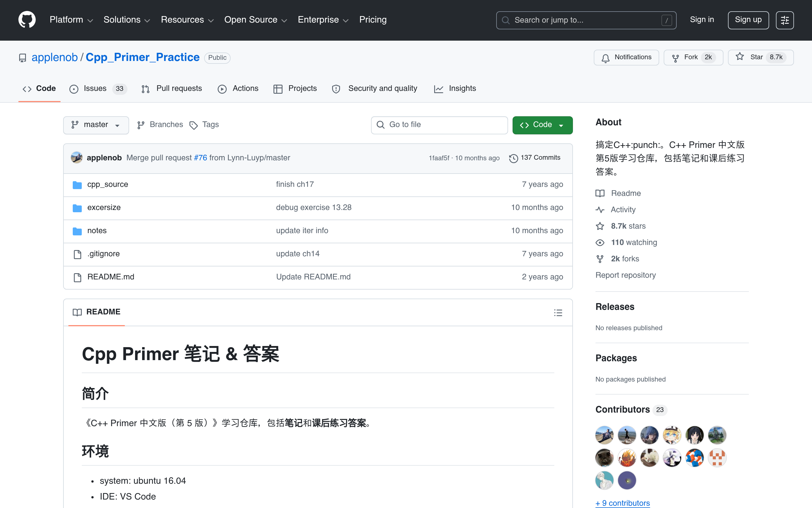Expand the Solutions menu

tap(127, 20)
